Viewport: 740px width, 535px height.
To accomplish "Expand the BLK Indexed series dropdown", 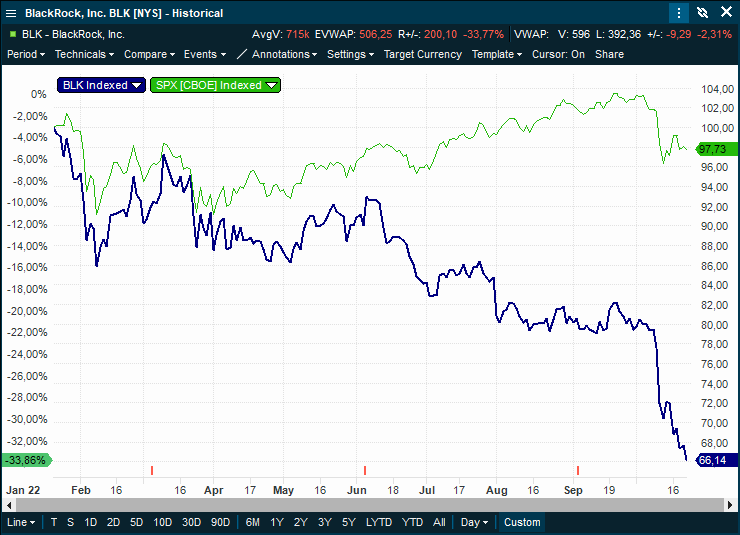I will 136,85.
